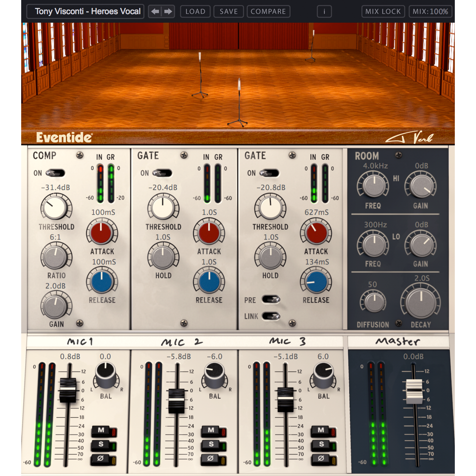Click the next preset right arrow
476x476 pixels.
coord(168,12)
